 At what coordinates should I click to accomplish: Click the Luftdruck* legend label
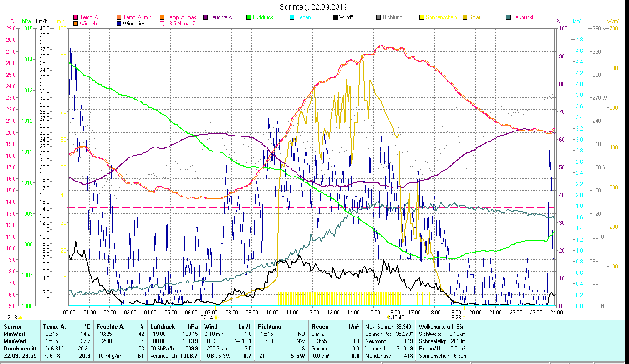[264, 17]
